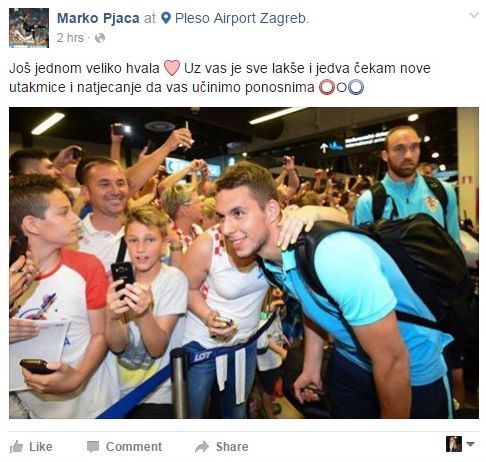This screenshot has height=462, width=486.
Task: Click the 2 hrs timestamp link
Action: pyautogui.click(x=70, y=38)
